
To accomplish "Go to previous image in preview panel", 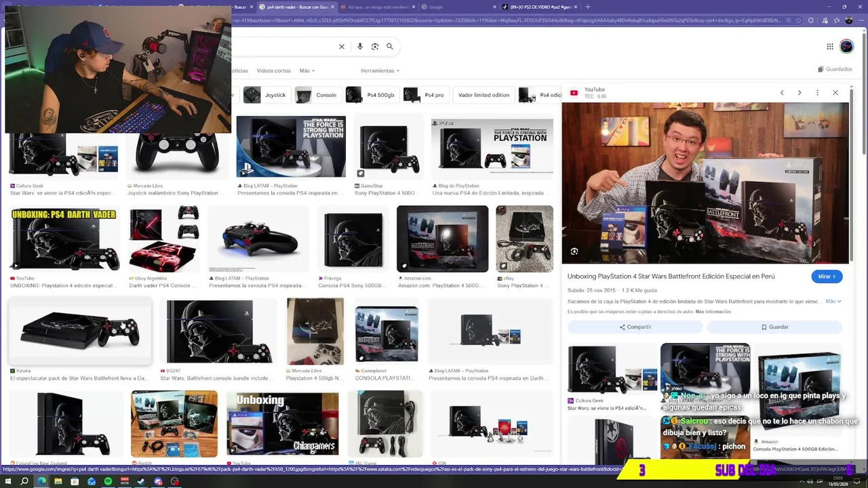I will 782,93.
